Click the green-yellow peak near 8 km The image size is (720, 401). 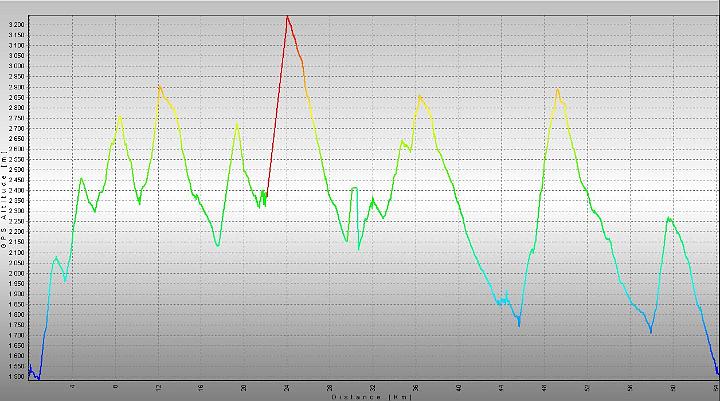pos(120,116)
